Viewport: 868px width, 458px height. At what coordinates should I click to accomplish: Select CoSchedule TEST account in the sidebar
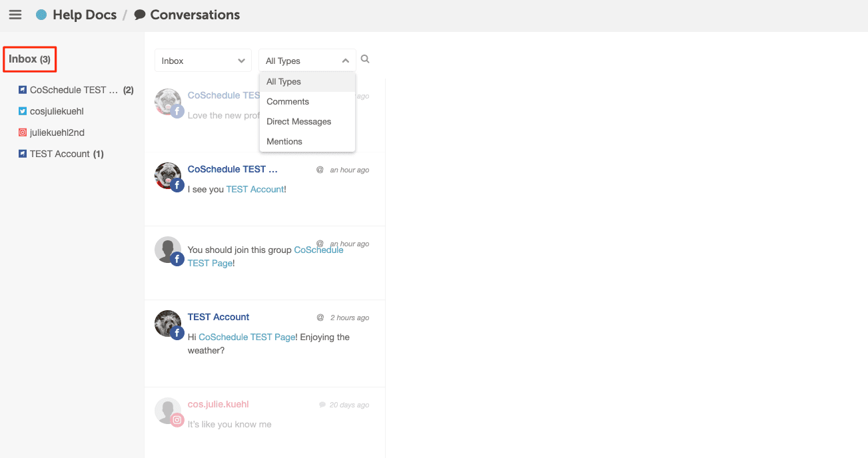(x=74, y=90)
